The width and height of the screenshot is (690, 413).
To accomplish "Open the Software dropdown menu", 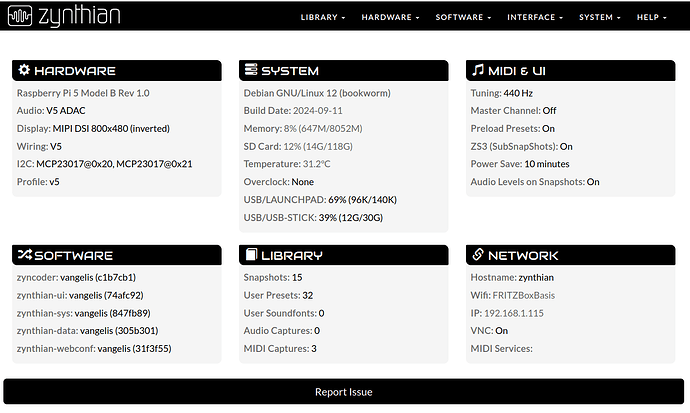I will [x=463, y=17].
